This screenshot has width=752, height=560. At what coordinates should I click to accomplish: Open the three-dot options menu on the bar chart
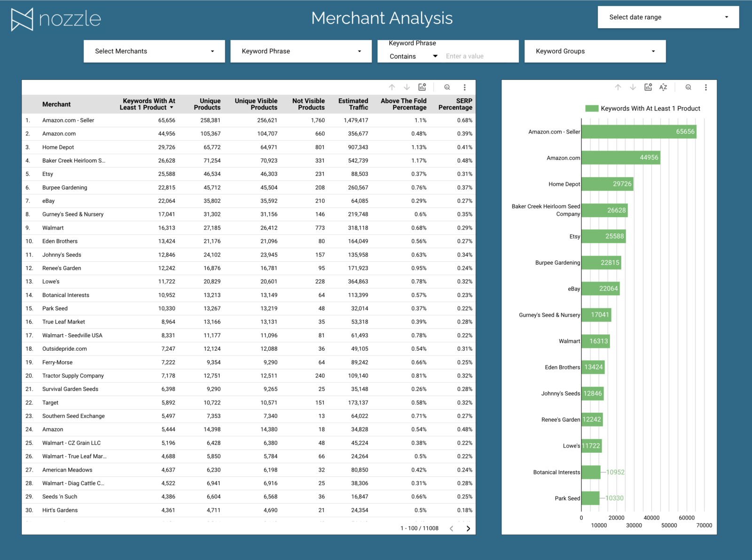705,87
